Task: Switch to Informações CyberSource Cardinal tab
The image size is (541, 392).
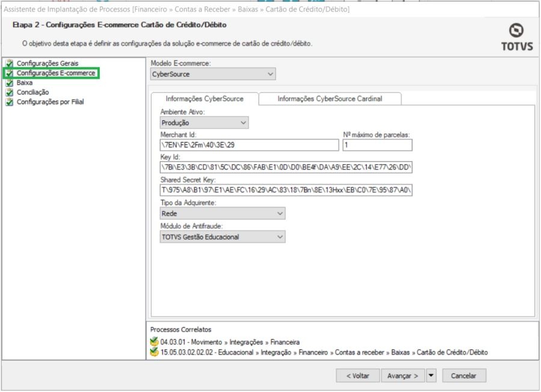Action: [x=330, y=99]
